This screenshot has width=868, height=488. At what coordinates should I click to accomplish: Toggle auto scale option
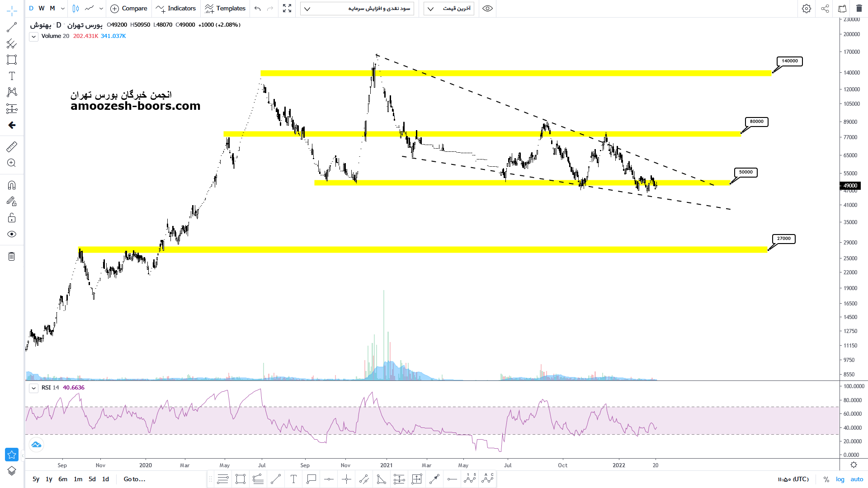click(857, 479)
